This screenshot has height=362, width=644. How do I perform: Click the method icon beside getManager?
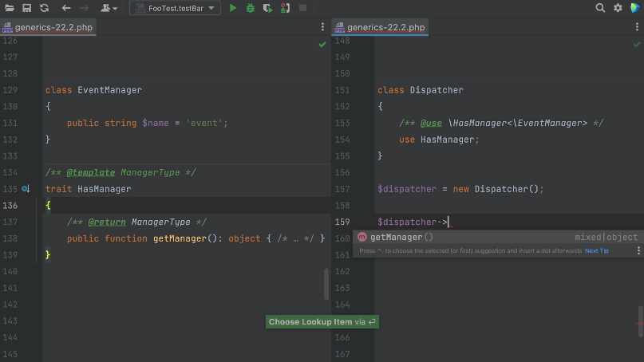pos(362,238)
